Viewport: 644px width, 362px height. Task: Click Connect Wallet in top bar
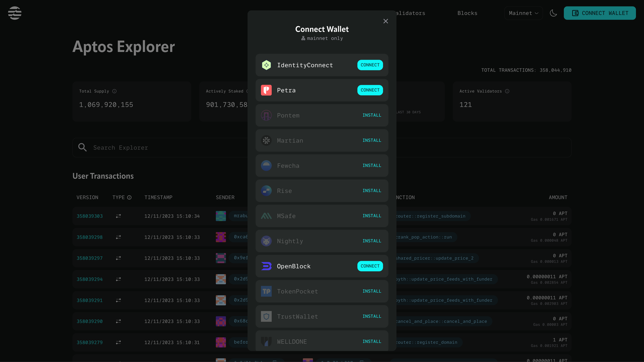pyautogui.click(x=600, y=13)
